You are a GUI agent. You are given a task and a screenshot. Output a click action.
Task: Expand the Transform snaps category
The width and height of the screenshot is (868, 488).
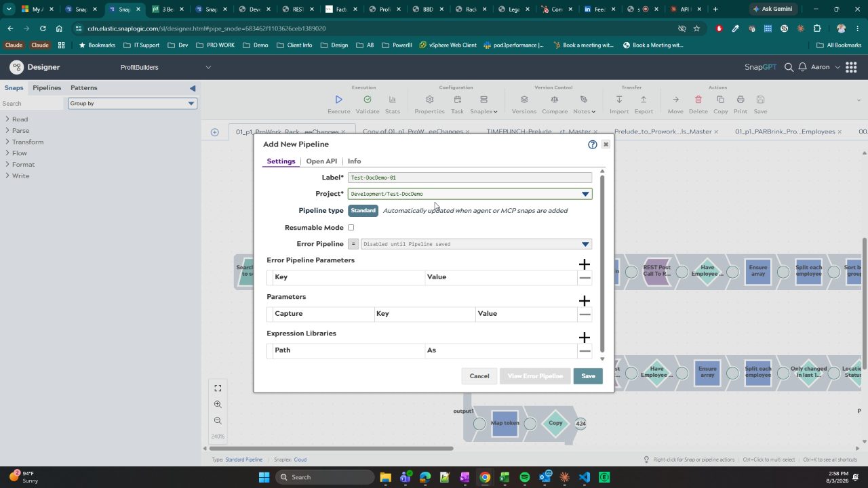(24, 142)
